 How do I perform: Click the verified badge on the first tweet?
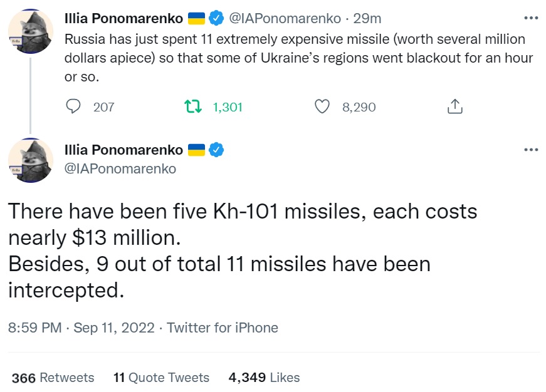(216, 19)
